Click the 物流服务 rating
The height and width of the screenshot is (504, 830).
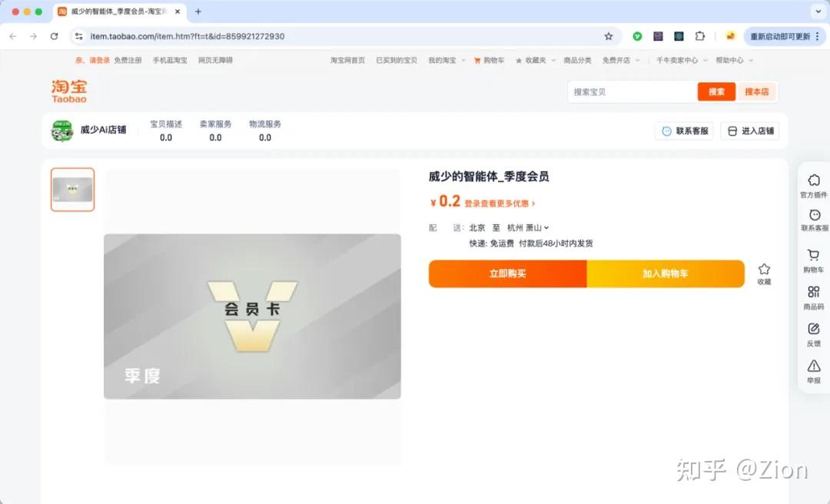pos(265,131)
